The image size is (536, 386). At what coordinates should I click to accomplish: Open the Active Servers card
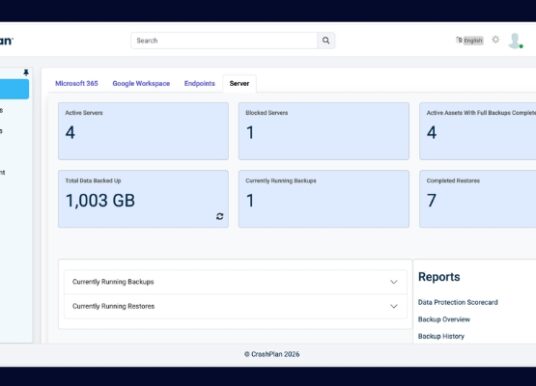click(143, 131)
